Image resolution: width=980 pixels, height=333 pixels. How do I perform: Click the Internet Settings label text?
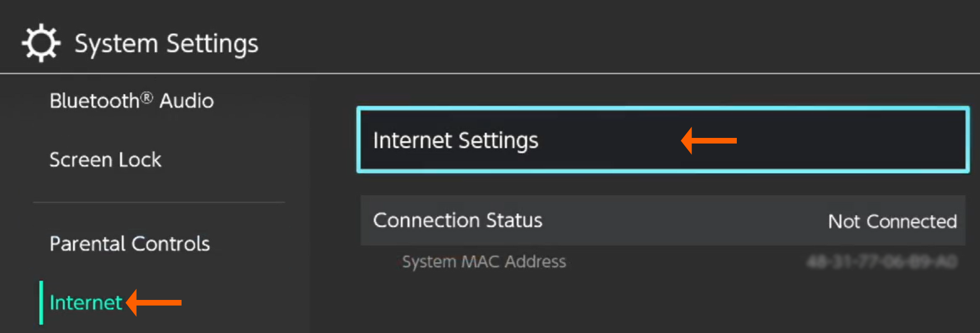click(456, 140)
